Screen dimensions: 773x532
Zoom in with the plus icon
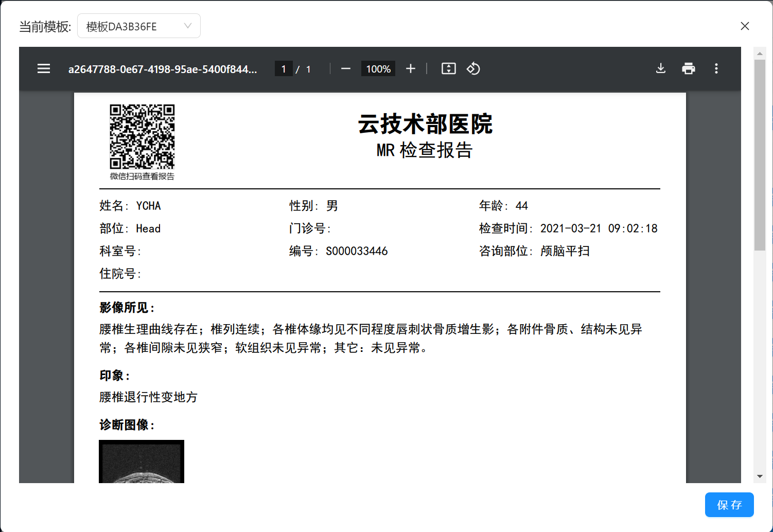pyautogui.click(x=410, y=69)
